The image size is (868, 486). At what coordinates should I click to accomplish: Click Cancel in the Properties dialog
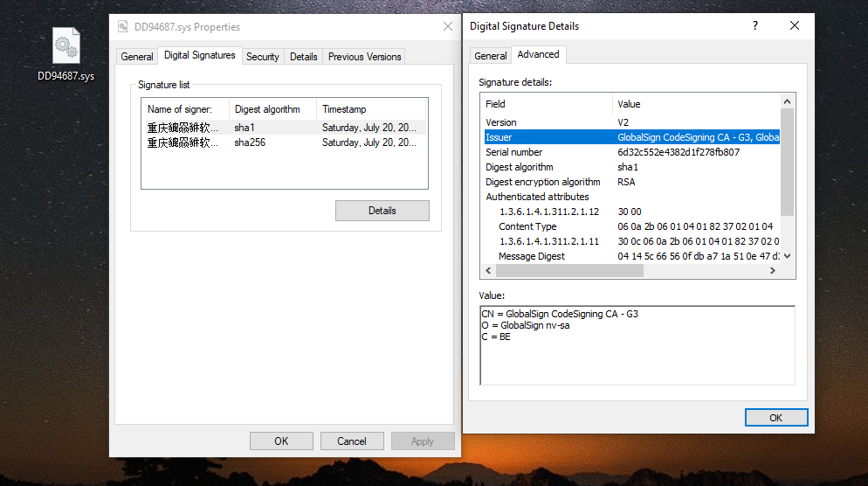tap(352, 441)
